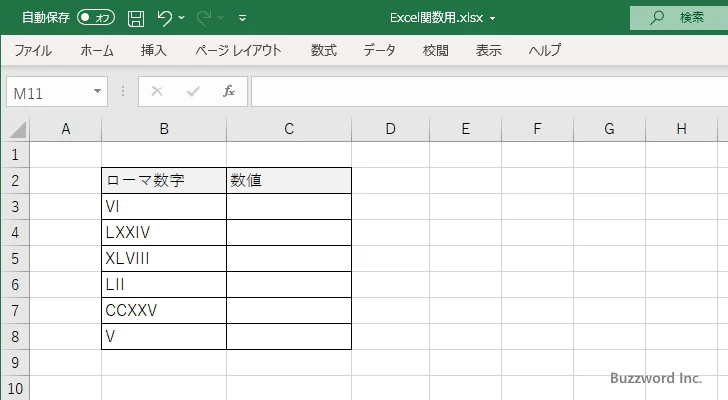This screenshot has width=728, height=400.
Task: Switch to the 挿入 tab
Action: tap(154, 50)
